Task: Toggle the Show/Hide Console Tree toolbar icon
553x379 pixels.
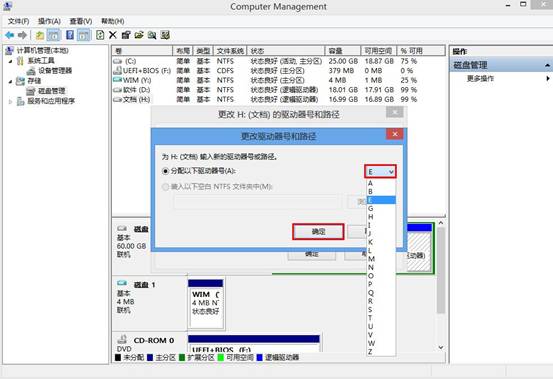Action: click(54, 35)
